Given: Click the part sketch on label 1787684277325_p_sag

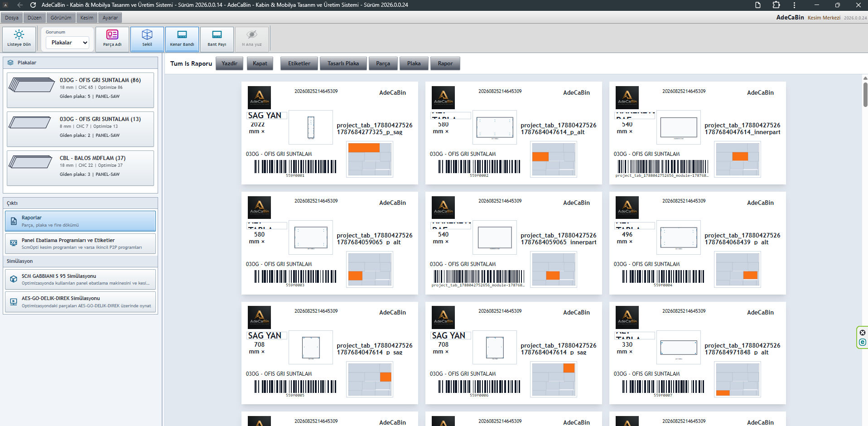Looking at the screenshot, I should click(311, 127).
